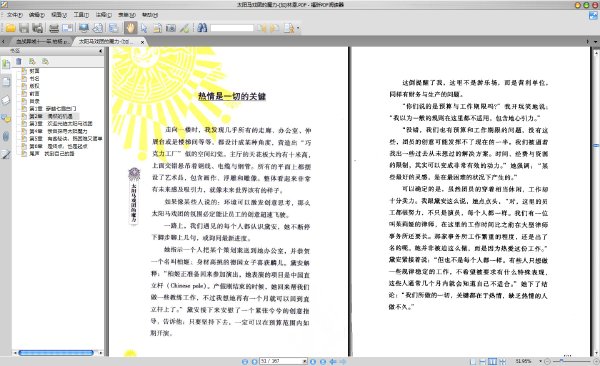Switch to single page view icon
Image resolution: width=600 pixels, height=366 pixels.
pos(473,361)
